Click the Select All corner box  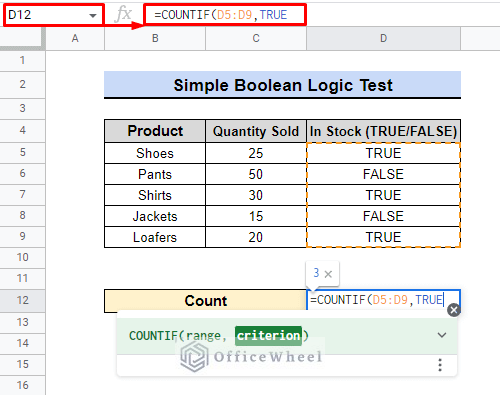22,38
